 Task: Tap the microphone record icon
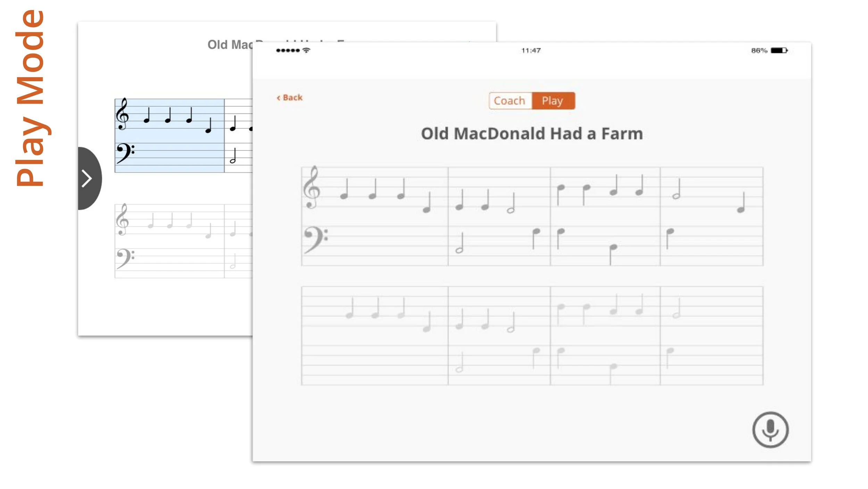pyautogui.click(x=770, y=430)
